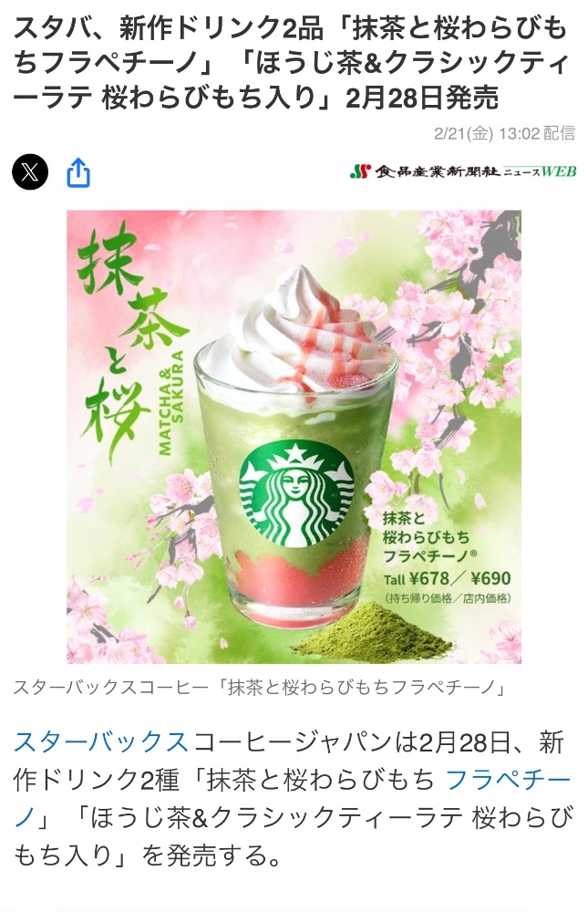588x912 pixels.
Task: Tap the 桜わらびもち product name in the image
Action: pyautogui.click(x=426, y=536)
